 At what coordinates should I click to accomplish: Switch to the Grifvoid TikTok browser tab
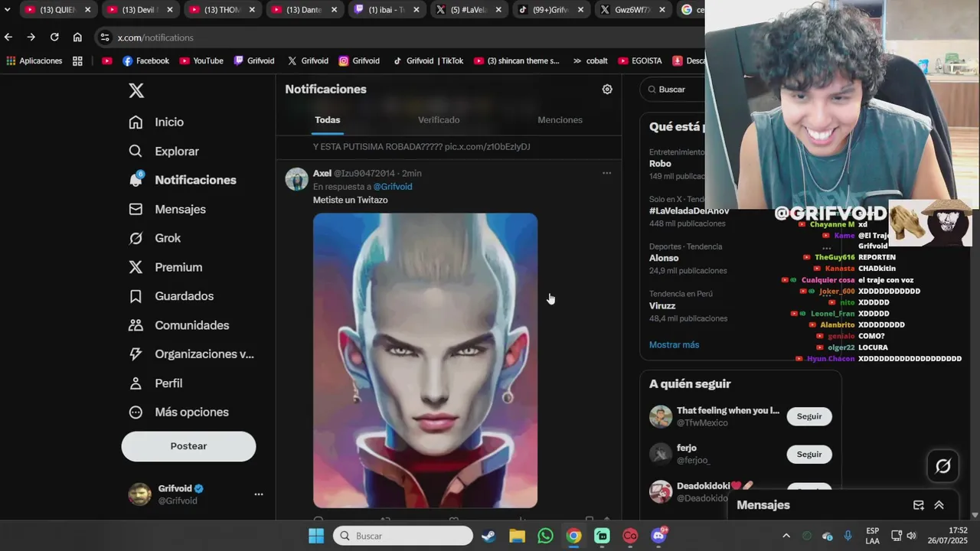(x=550, y=10)
